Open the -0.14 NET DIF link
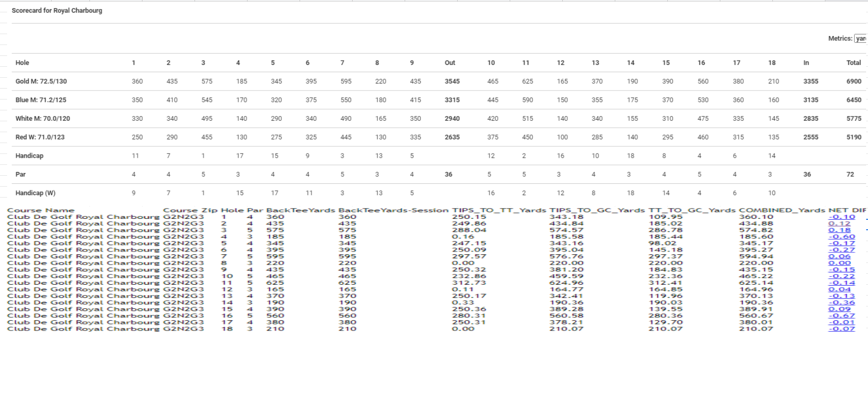 841,283
